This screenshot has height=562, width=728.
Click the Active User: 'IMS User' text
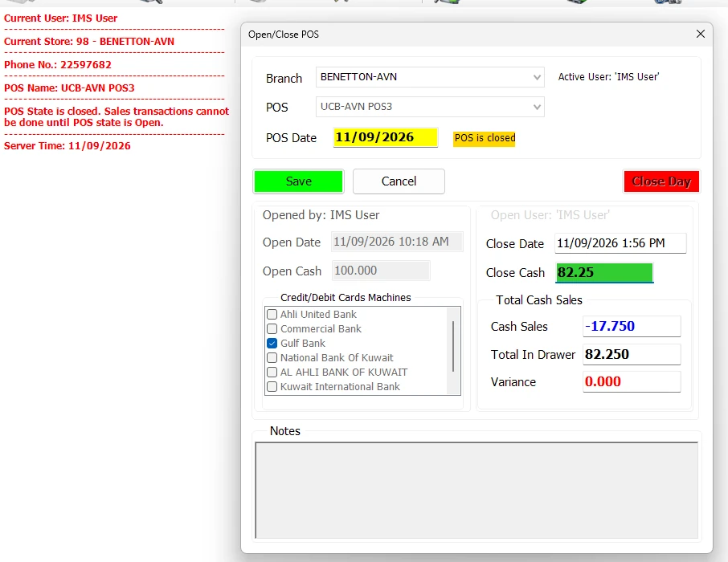[x=608, y=77]
